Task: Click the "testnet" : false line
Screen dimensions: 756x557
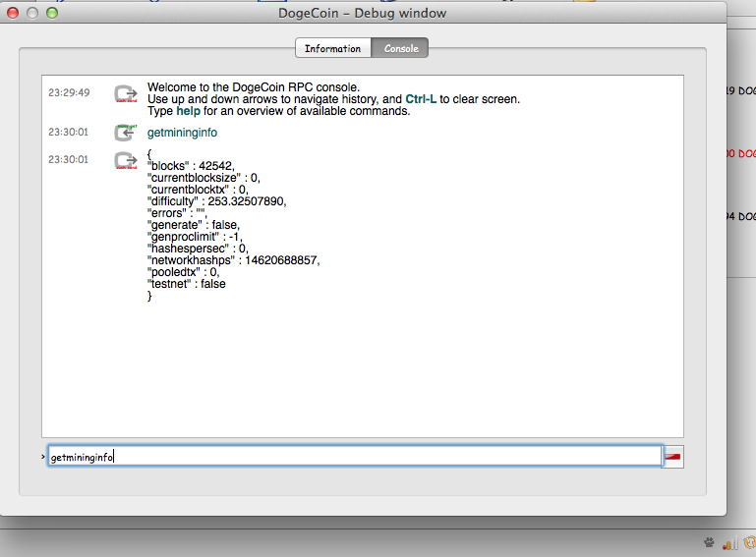Action: coord(187,284)
